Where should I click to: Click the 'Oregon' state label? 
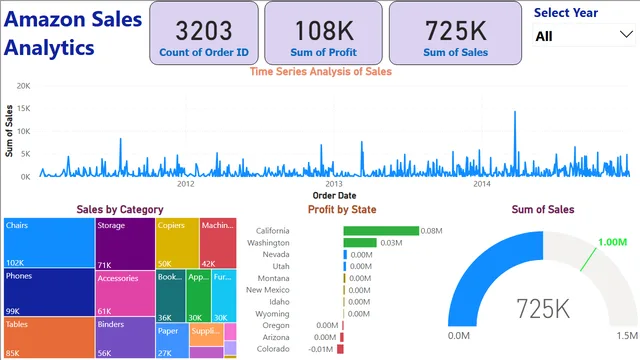(276, 325)
